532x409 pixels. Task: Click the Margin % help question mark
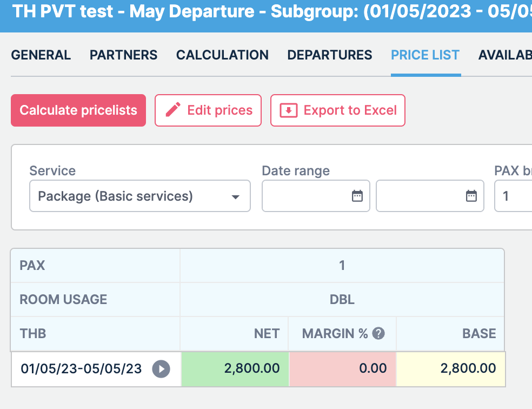click(x=378, y=333)
